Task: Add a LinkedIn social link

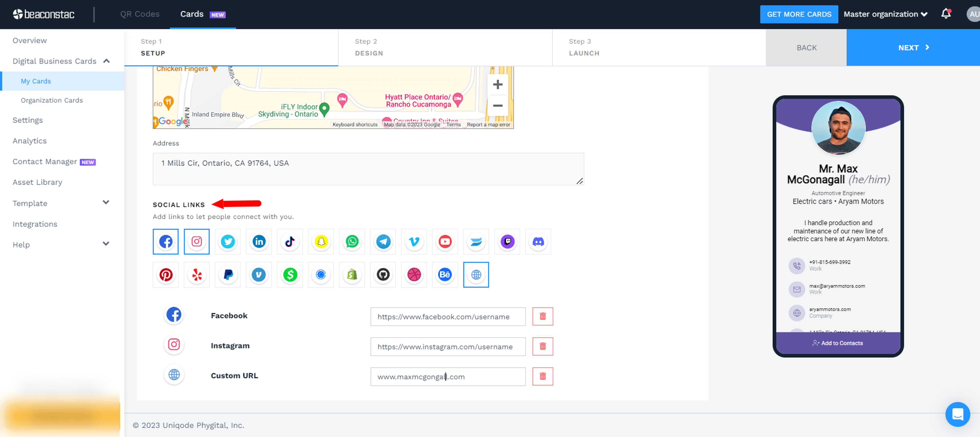Action: [x=259, y=242]
